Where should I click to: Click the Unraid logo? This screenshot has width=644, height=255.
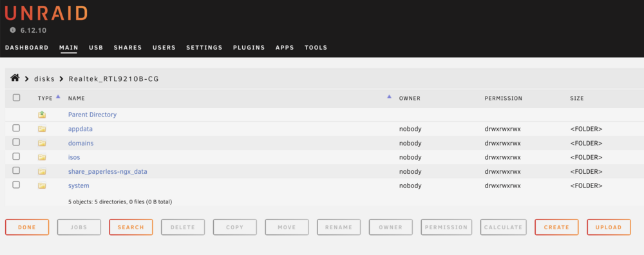point(46,13)
